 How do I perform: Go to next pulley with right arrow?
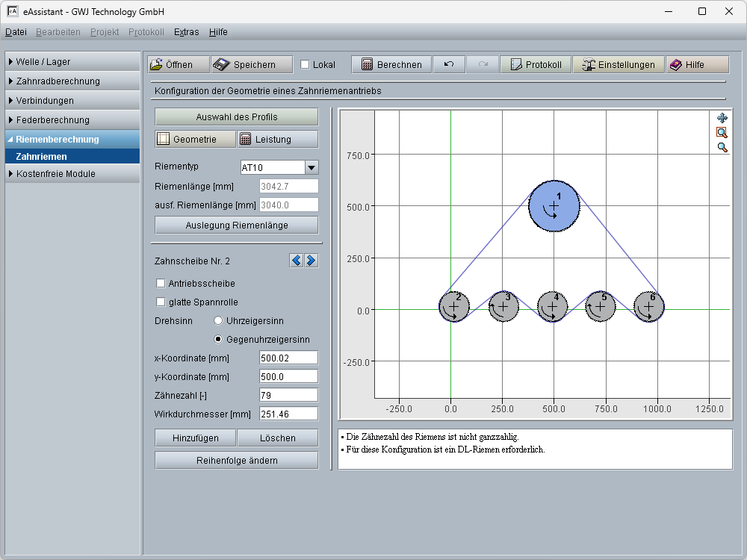point(311,261)
